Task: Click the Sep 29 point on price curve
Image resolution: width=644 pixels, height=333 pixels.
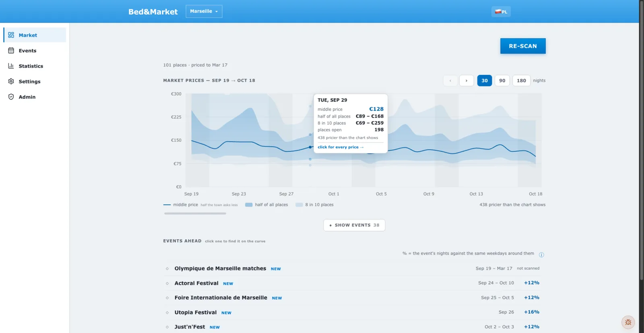Action: click(310, 147)
